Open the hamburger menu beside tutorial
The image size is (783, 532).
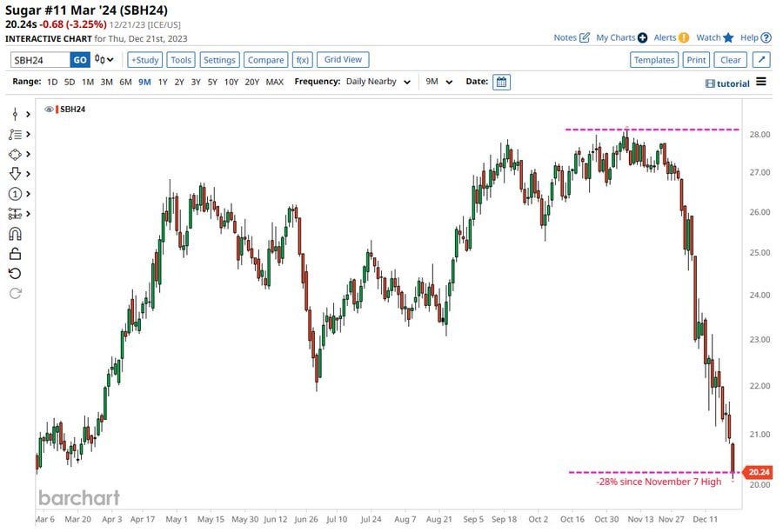[761, 82]
